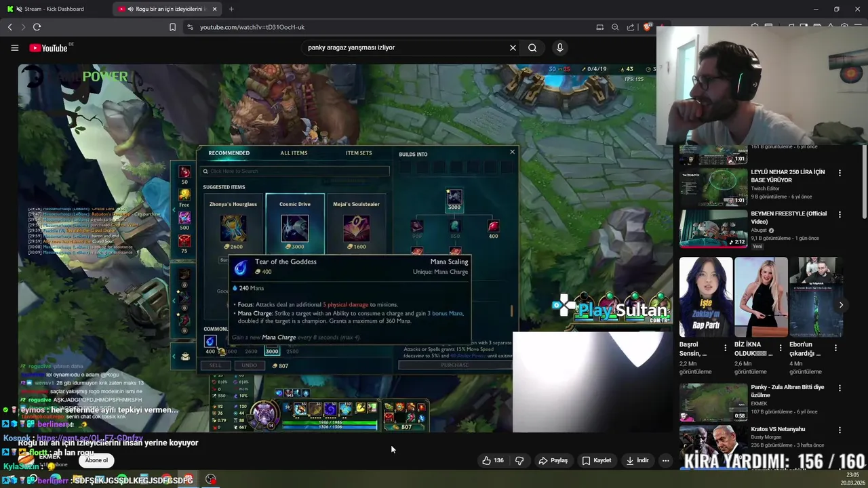Expand the shop bag side panel arrow

click(174, 357)
